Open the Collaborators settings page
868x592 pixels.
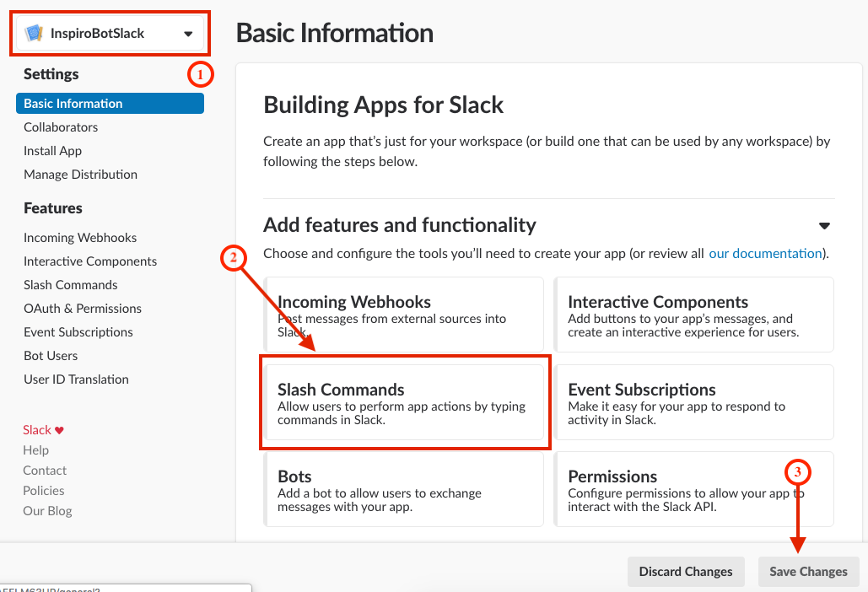coord(61,127)
